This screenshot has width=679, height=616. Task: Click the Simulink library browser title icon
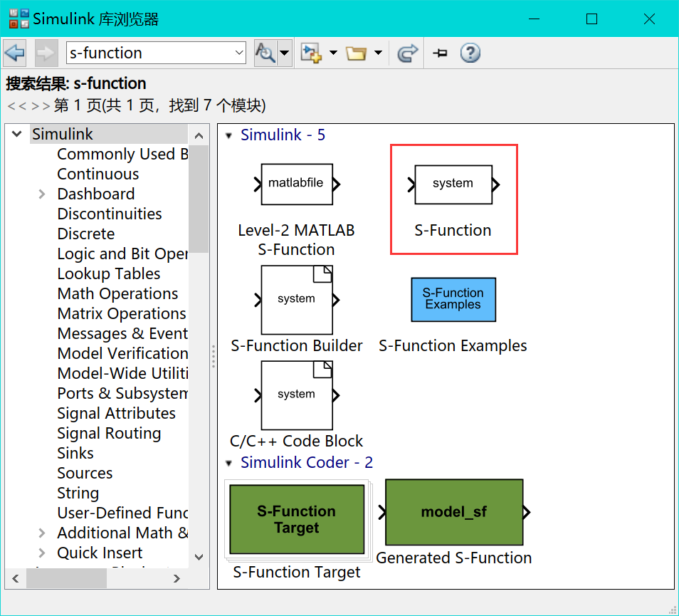point(19,19)
